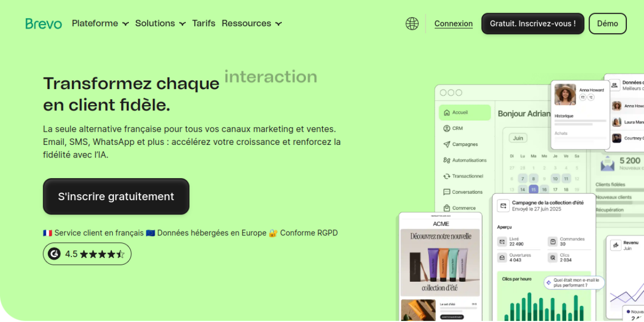Click the Nouveaux clients progress bar
644x322 pixels.
[x=620, y=203]
